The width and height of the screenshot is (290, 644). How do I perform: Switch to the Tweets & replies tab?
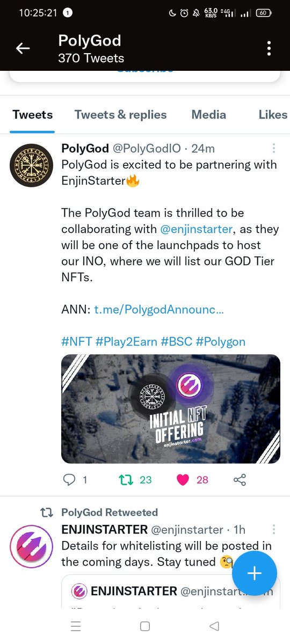(x=120, y=115)
